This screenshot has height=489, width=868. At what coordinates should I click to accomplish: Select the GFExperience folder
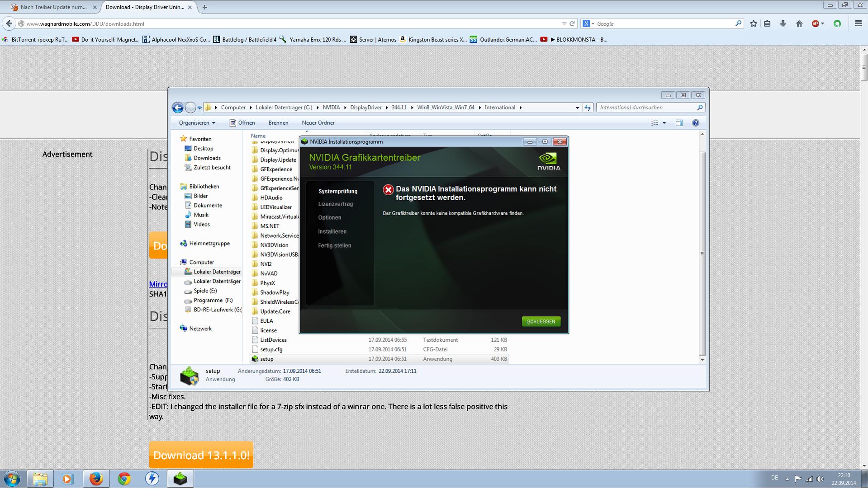click(275, 169)
